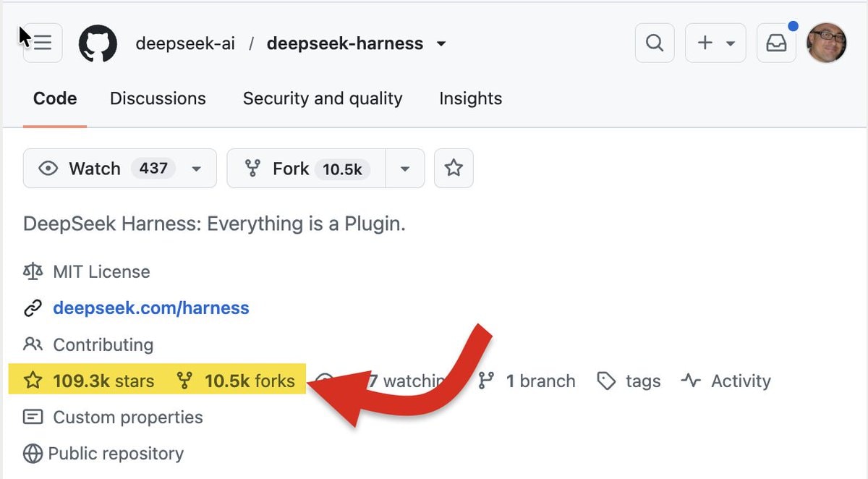
Task: Go to GitHub home via Octocat logo
Action: (98, 43)
